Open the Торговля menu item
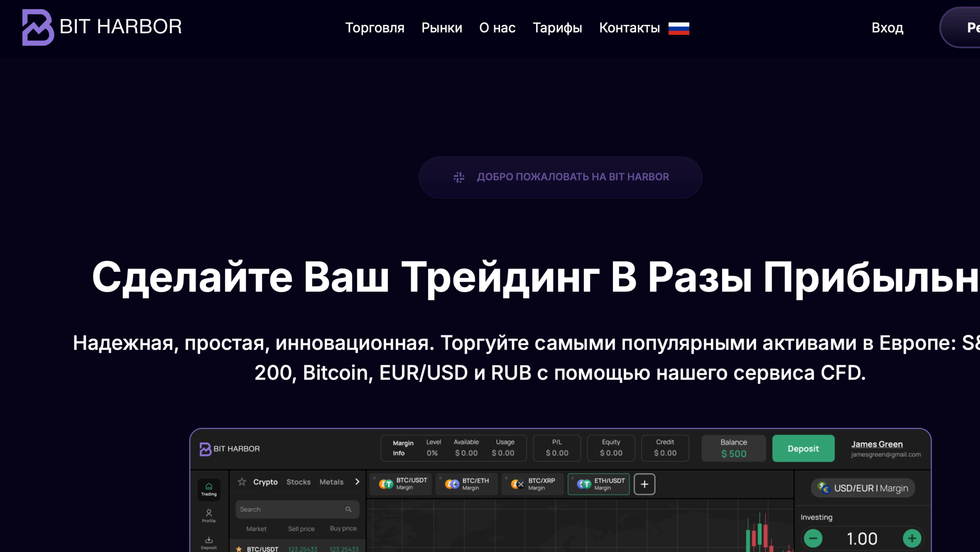 [375, 28]
